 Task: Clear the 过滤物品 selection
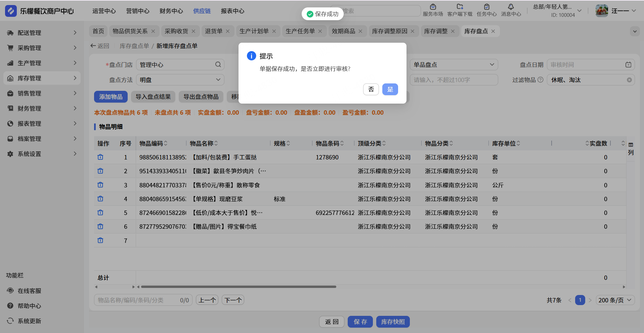click(x=629, y=80)
